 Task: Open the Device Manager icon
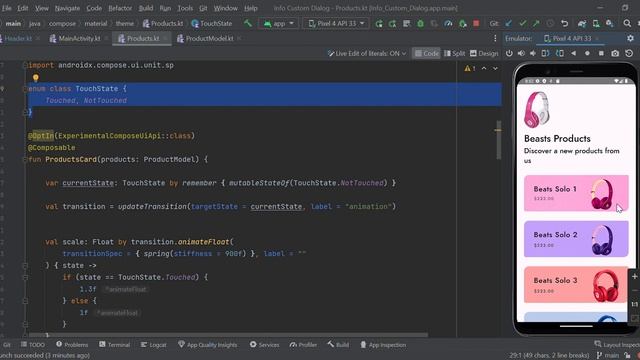tap(596, 24)
